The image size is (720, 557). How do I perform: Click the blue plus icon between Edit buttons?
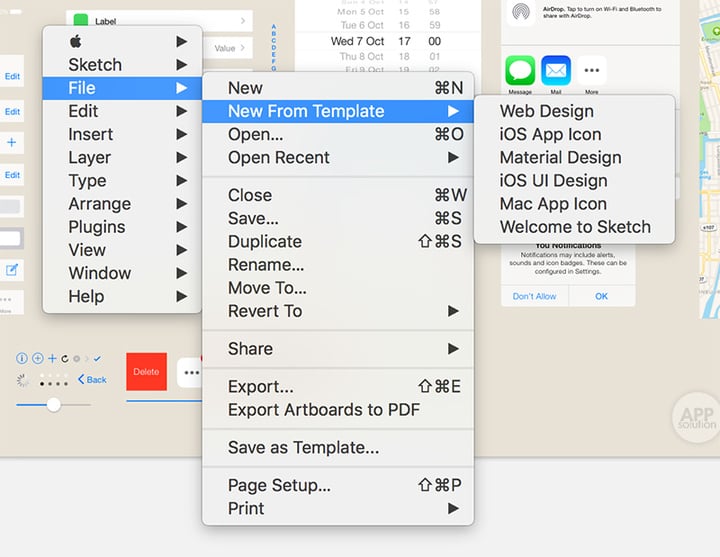pyautogui.click(x=11, y=142)
